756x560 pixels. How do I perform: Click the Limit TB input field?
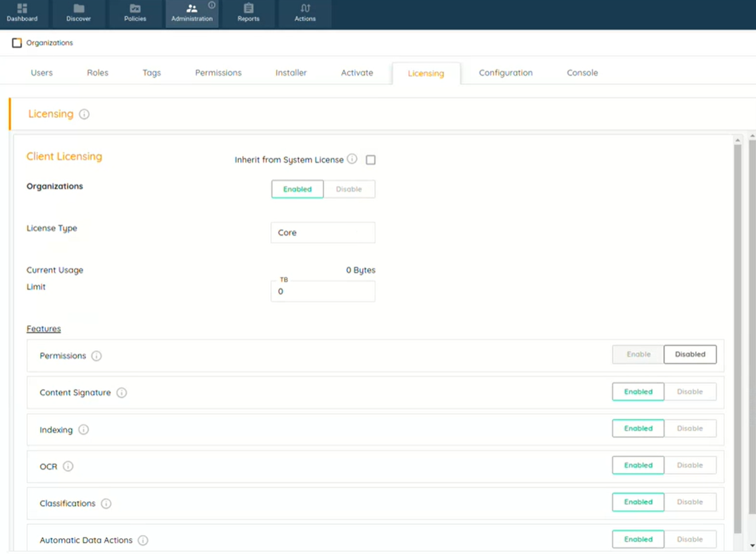323,292
